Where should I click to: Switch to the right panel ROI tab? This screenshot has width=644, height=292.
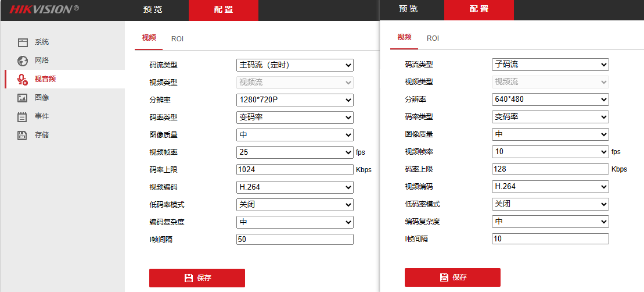click(433, 38)
